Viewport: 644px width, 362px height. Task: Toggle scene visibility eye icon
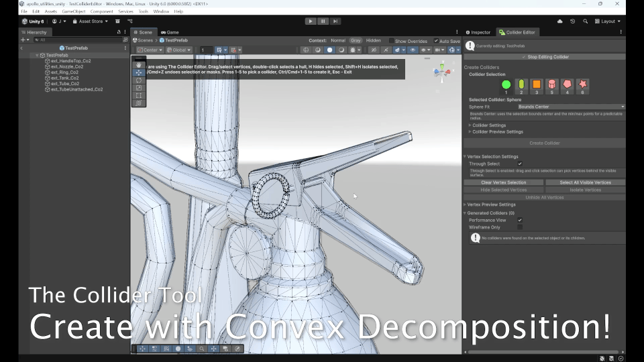click(x=413, y=50)
